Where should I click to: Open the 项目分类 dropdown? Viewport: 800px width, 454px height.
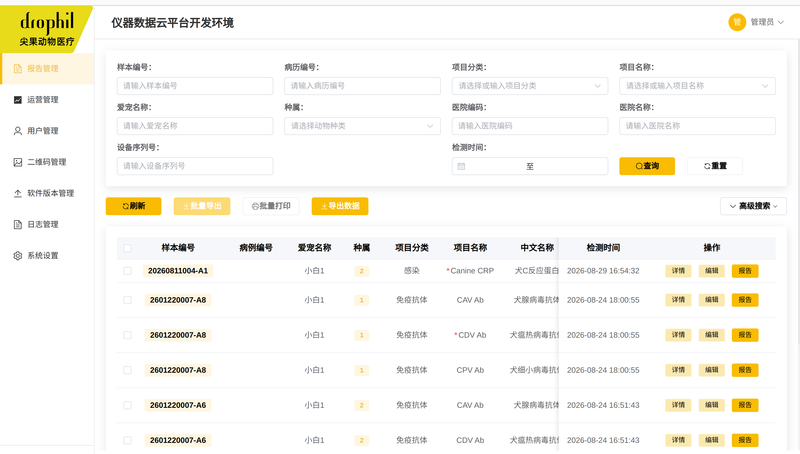tap(530, 86)
